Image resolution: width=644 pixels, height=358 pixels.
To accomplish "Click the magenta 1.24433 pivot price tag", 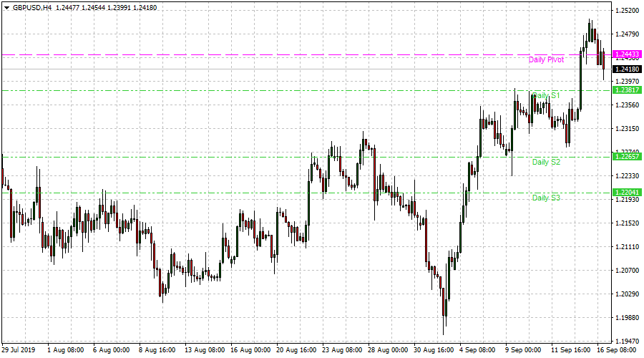I will 627,54.
